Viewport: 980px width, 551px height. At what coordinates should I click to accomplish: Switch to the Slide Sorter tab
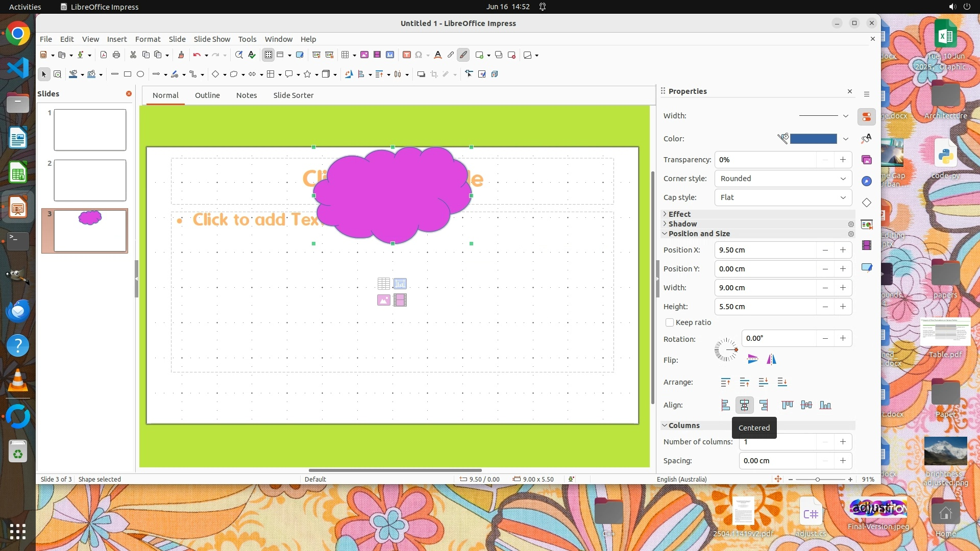293,95
